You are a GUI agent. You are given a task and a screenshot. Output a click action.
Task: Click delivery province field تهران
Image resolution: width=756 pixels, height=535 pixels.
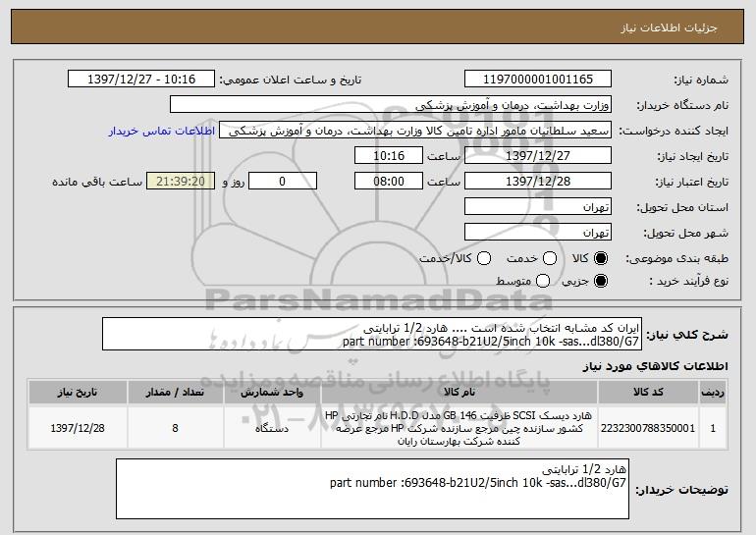(x=538, y=207)
